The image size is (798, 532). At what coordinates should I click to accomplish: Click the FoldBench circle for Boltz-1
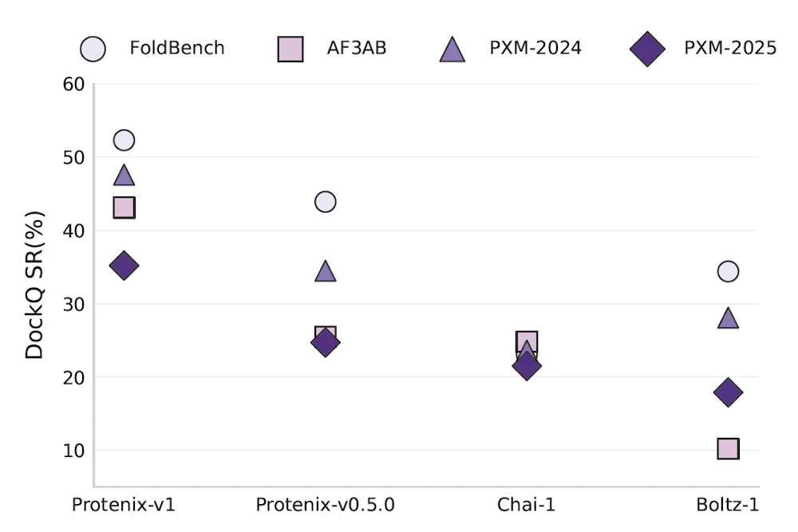pos(729,272)
